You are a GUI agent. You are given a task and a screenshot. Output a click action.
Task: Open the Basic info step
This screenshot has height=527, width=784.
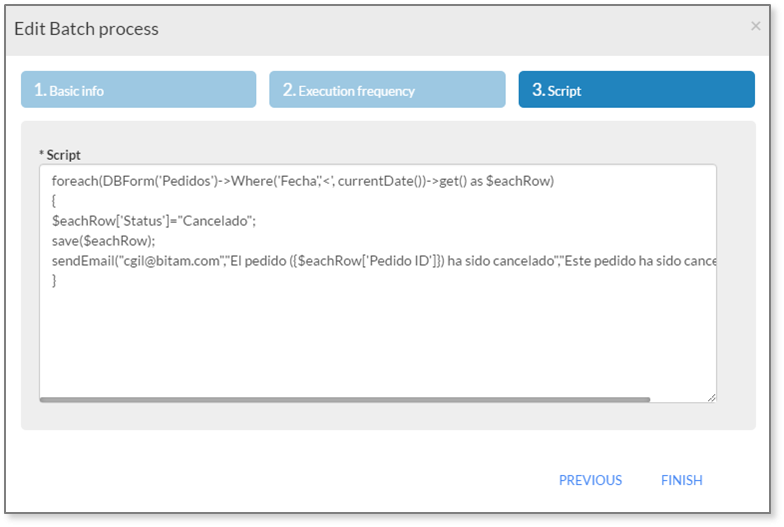138,90
